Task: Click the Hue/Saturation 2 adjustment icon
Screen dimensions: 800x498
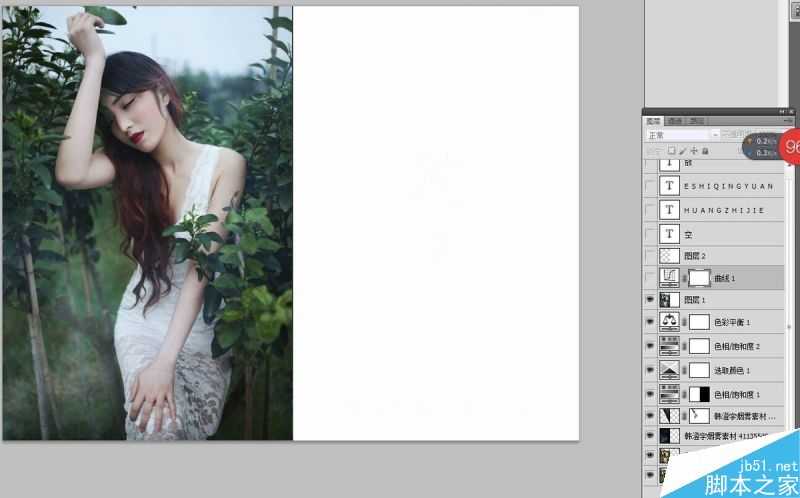Action: (x=672, y=346)
